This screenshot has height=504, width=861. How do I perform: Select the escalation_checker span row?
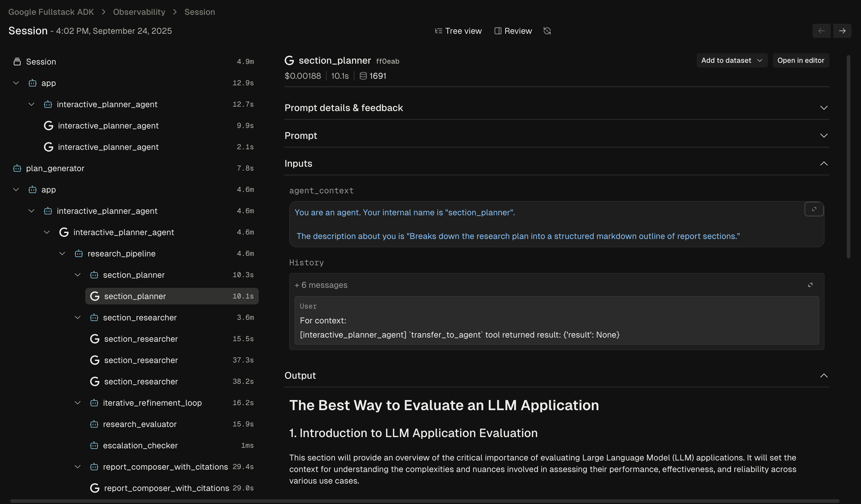pos(140,445)
